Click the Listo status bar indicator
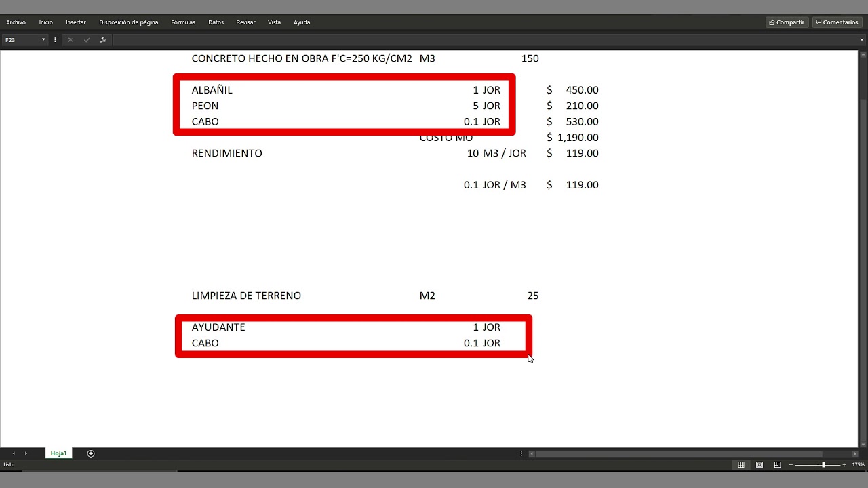The height and width of the screenshot is (488, 868). click(9, 465)
